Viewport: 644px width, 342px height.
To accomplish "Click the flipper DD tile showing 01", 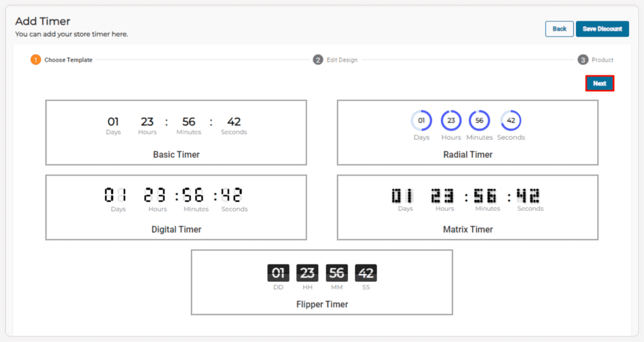I will (278, 273).
